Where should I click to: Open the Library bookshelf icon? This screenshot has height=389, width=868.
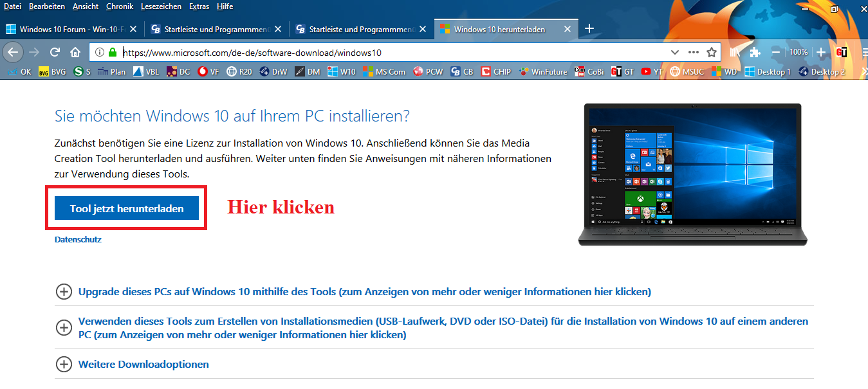pos(736,52)
